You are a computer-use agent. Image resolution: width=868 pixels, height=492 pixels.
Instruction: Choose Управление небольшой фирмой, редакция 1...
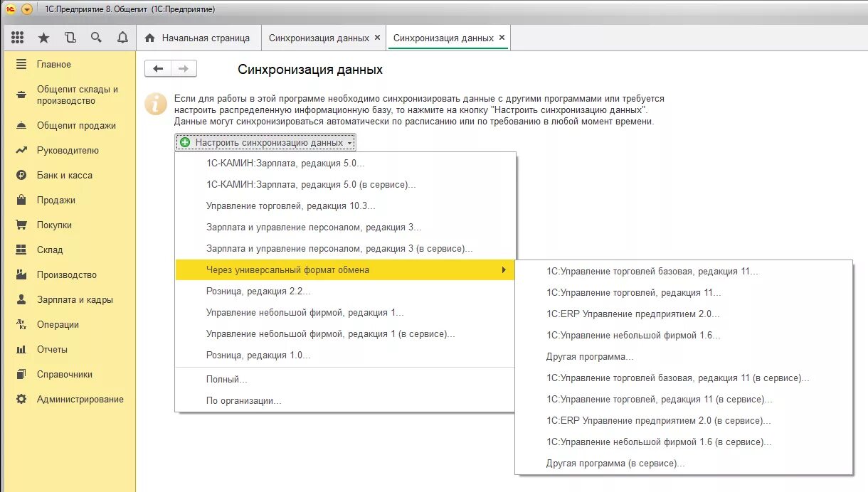(344, 312)
